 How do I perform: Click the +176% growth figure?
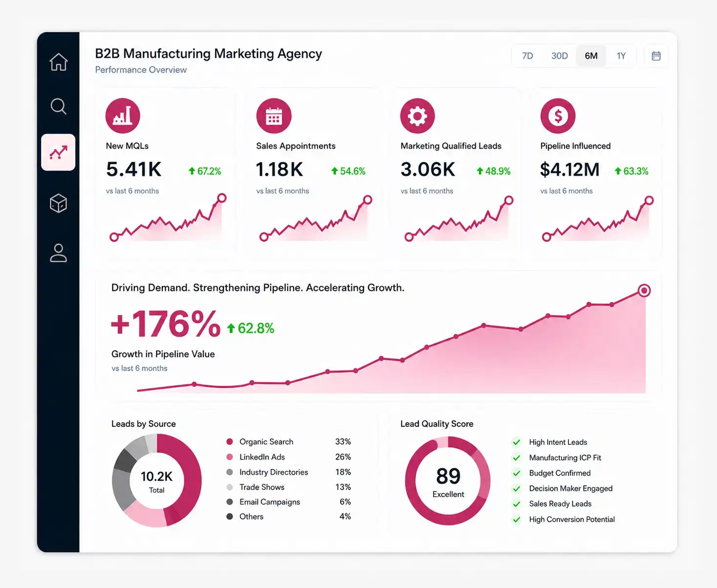pos(166,324)
